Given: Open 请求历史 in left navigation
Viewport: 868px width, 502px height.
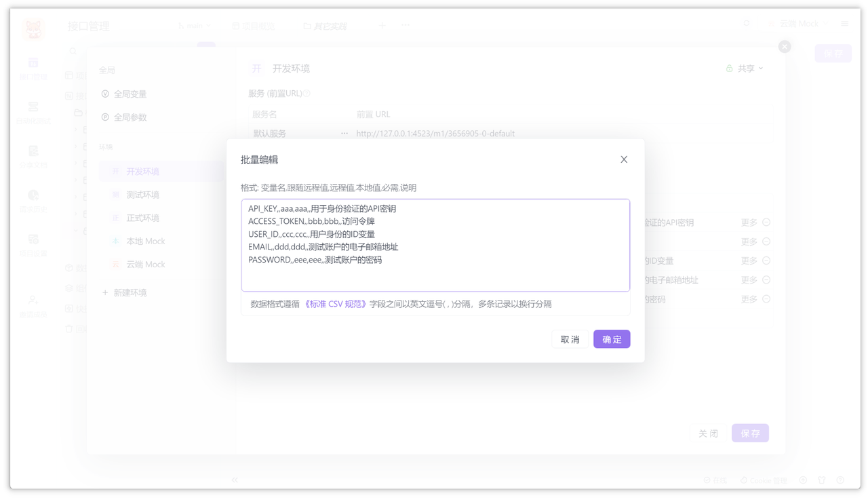Looking at the screenshot, I should tap(33, 201).
